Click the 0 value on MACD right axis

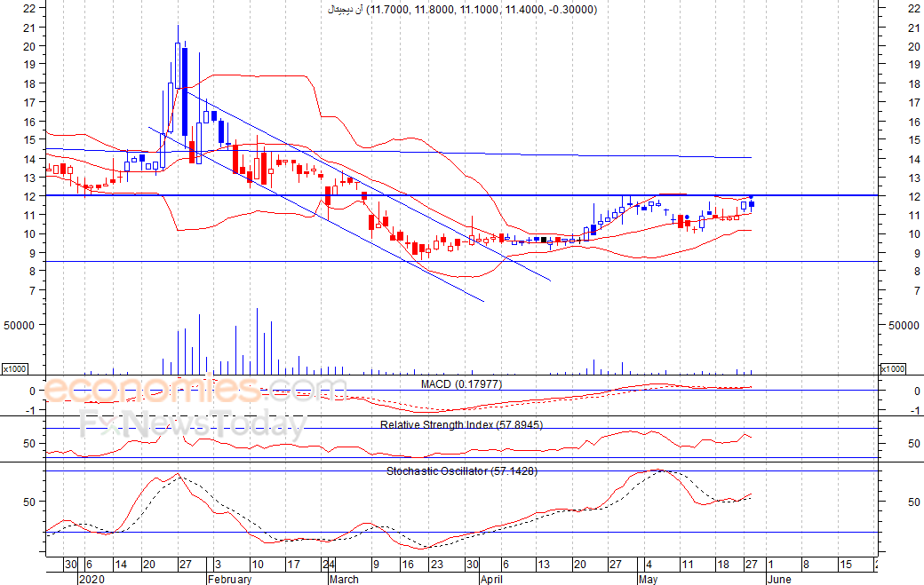917,391
